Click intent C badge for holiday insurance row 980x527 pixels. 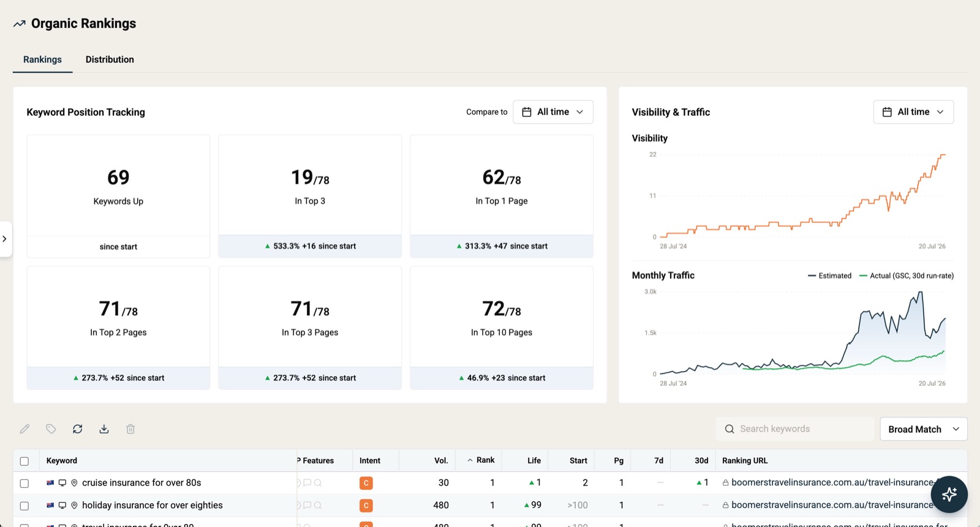coord(366,506)
